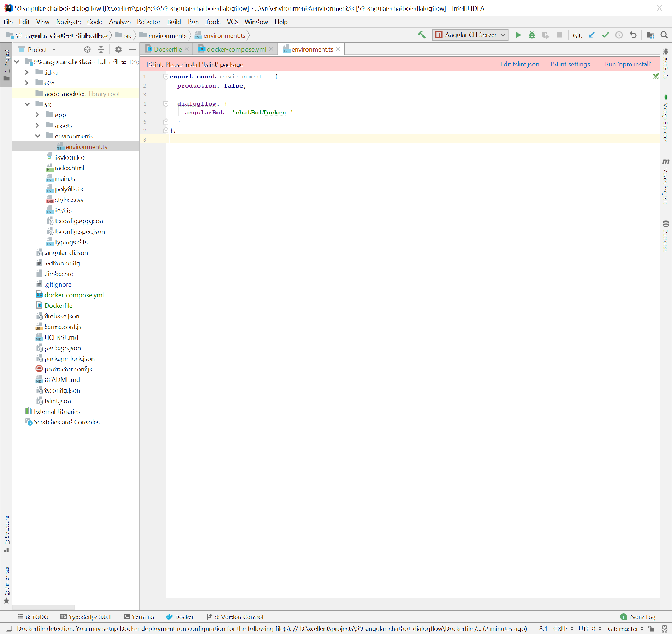Open the 9: Version Control tool window

[235, 617]
